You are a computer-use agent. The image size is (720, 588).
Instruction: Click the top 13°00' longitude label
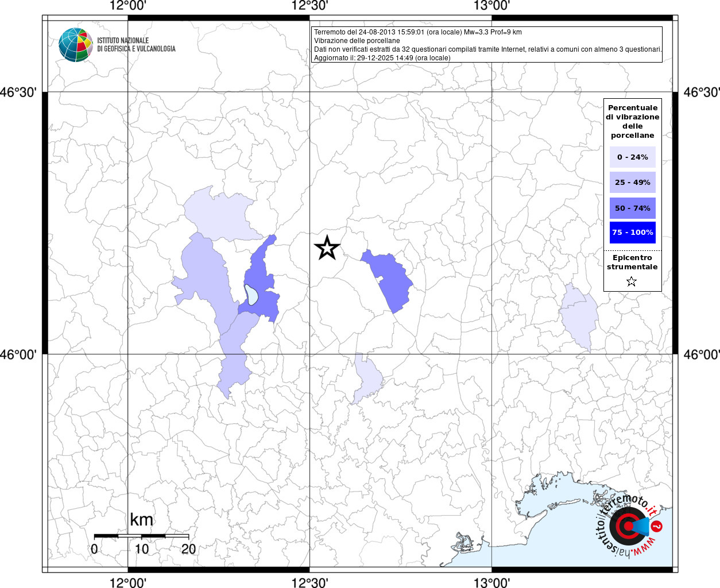(x=491, y=6)
